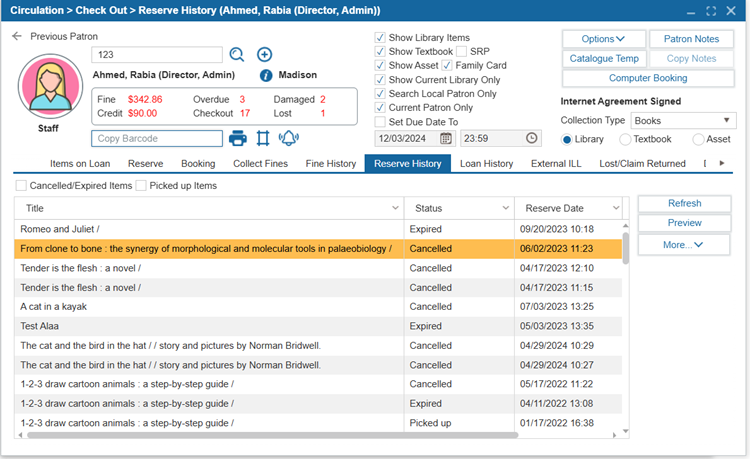Click the patron search magnifier icon
750x459 pixels.
click(x=237, y=55)
